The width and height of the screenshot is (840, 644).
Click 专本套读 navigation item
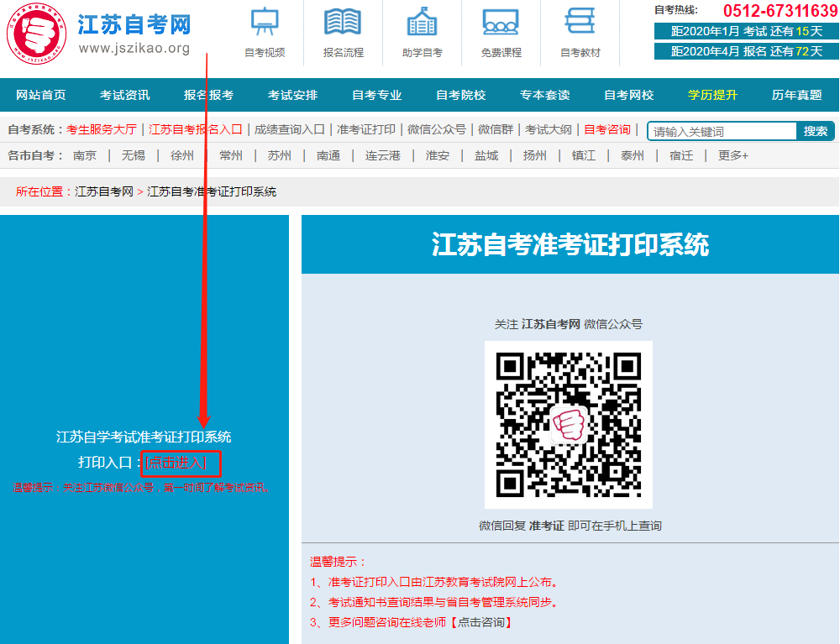point(545,95)
